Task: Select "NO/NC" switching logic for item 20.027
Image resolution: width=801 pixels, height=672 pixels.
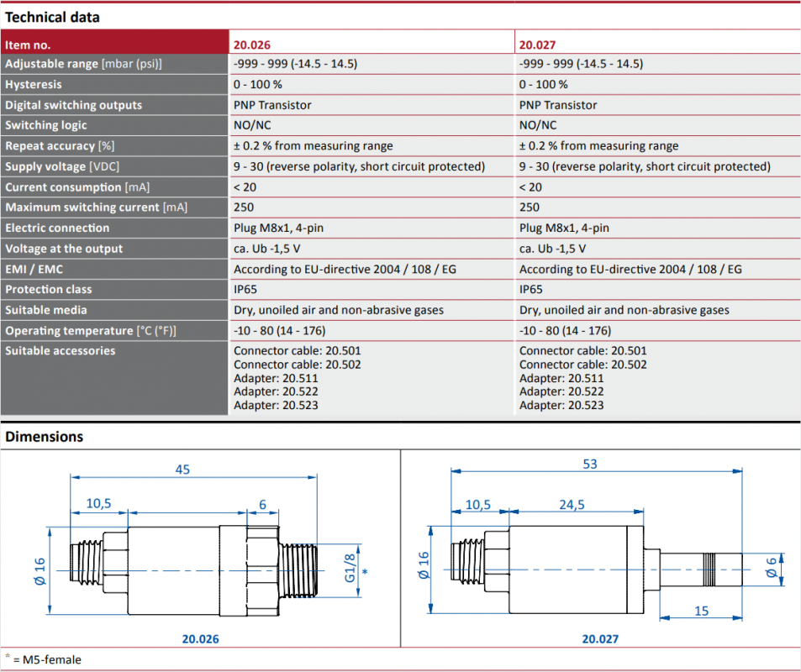Action: click(x=538, y=125)
